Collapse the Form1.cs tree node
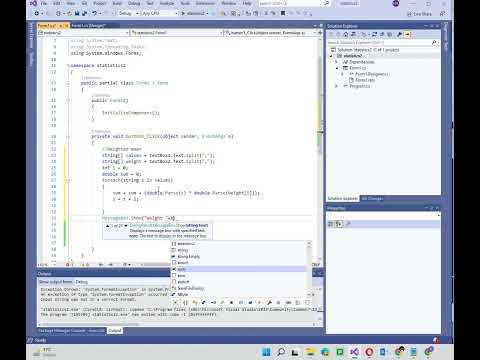480x360 pixels. 337,68
